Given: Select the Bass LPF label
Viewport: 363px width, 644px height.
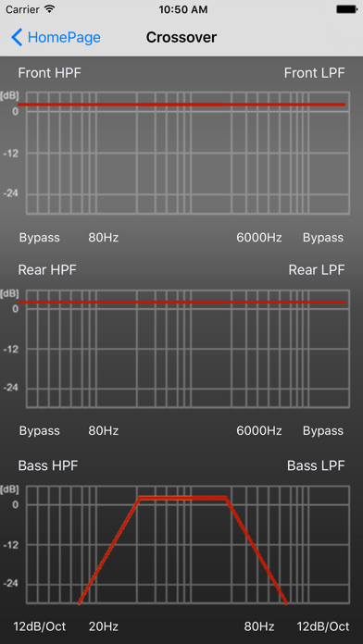Looking at the screenshot, I should (316, 465).
